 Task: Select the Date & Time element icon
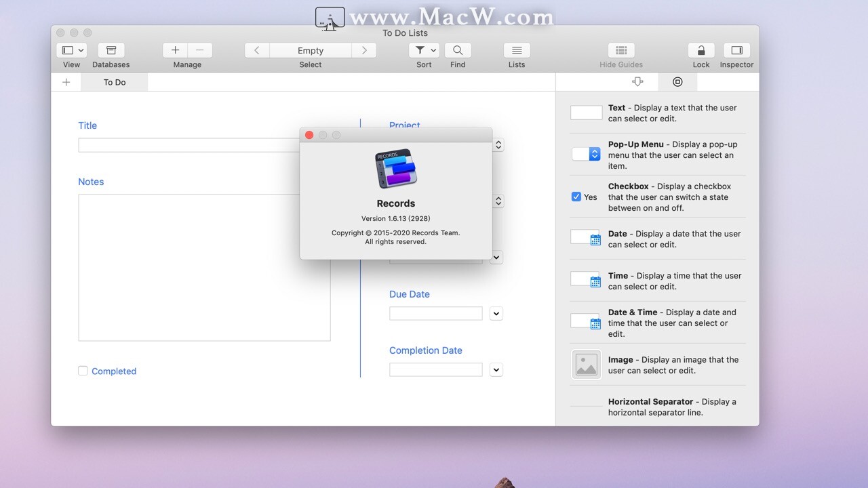(595, 323)
